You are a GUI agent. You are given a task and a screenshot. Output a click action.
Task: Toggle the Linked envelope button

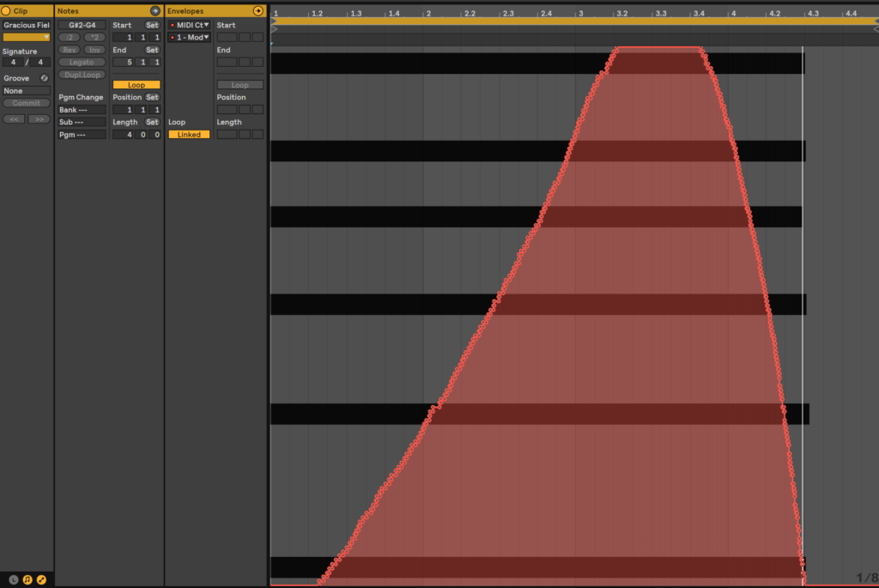click(x=189, y=135)
